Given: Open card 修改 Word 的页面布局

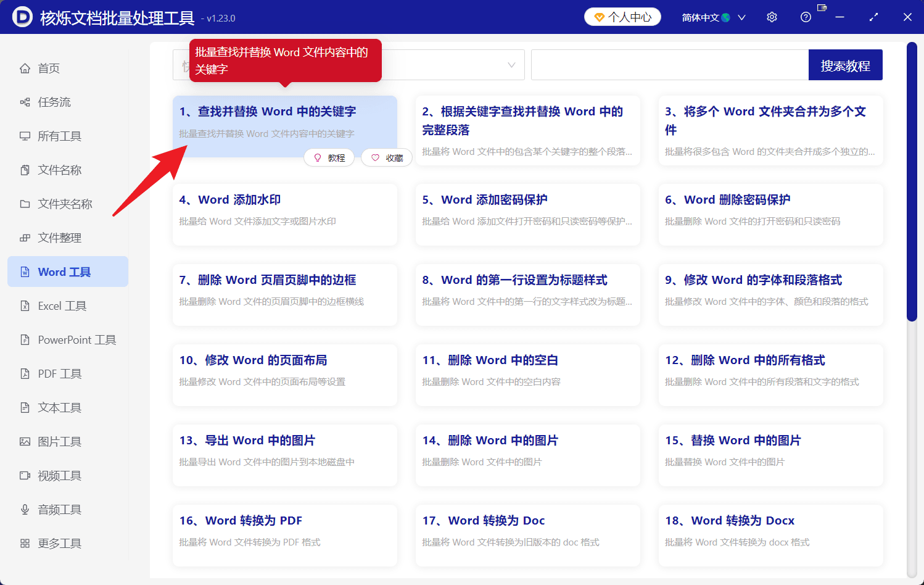Looking at the screenshot, I should (285, 375).
